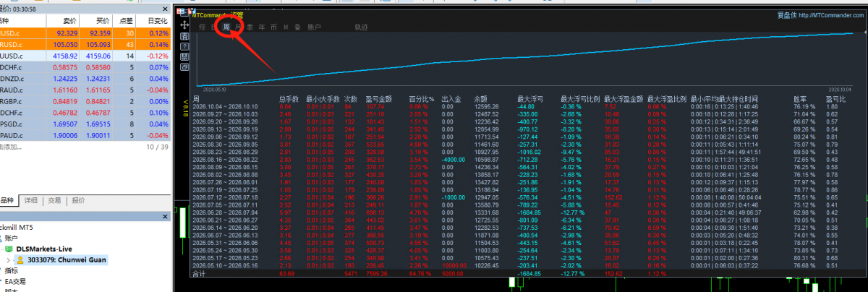The height and width of the screenshot is (292, 868).
Task: Click the 7595.26 total profit value
Action: coord(378,275)
